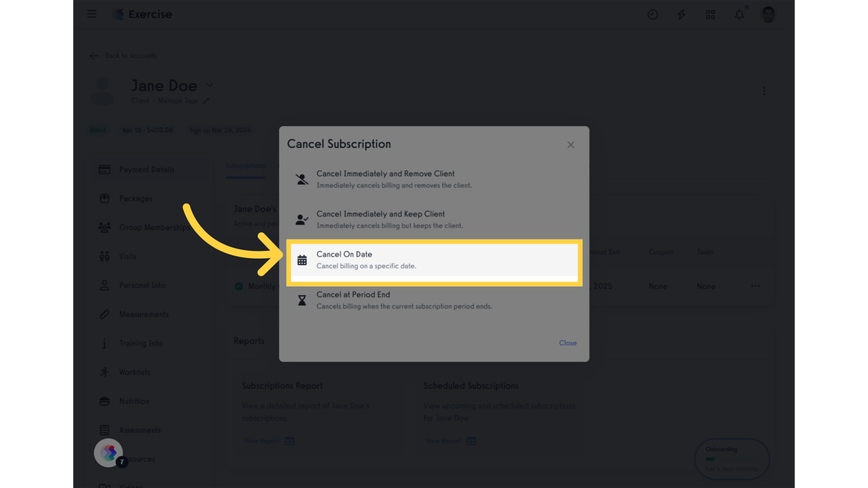Click the Cancel at Period End hourglass icon

pos(301,300)
